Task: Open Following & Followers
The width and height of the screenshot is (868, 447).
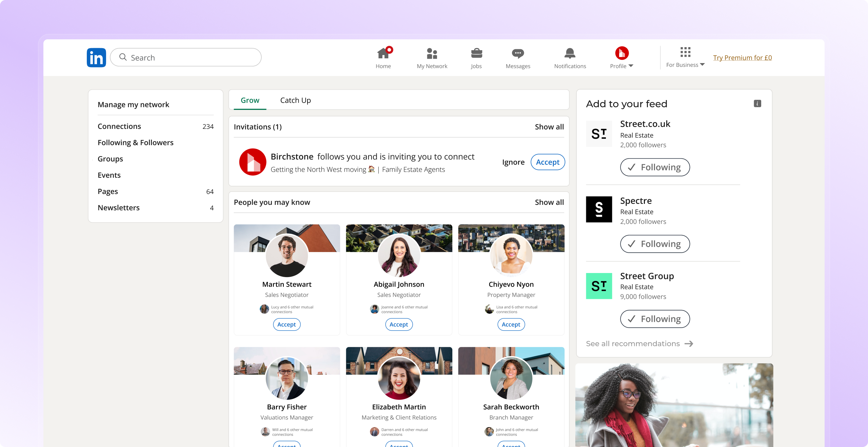Action: pyautogui.click(x=136, y=142)
